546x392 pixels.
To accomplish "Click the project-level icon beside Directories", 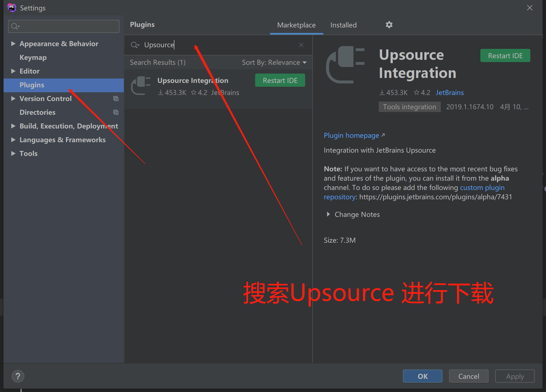I will coord(116,112).
